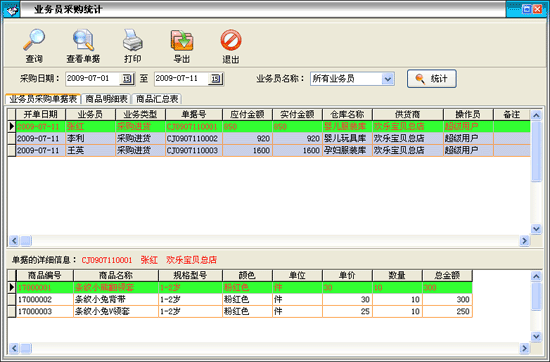Click the 退出 exit icon
550x362 pixels.
tap(231, 40)
